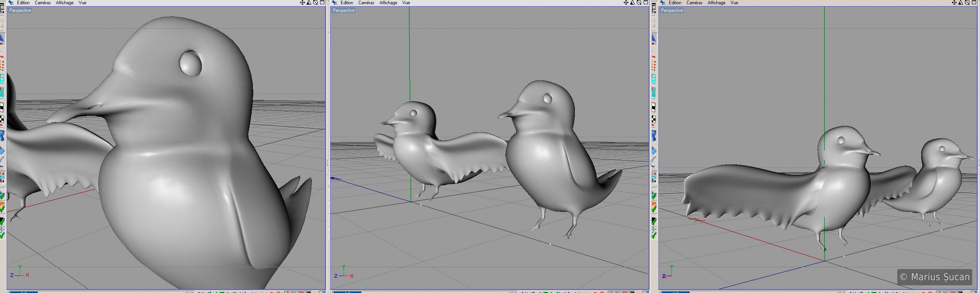Open the Edition menu in the right viewport
Viewport: 980px width, 293px height.
point(675,3)
